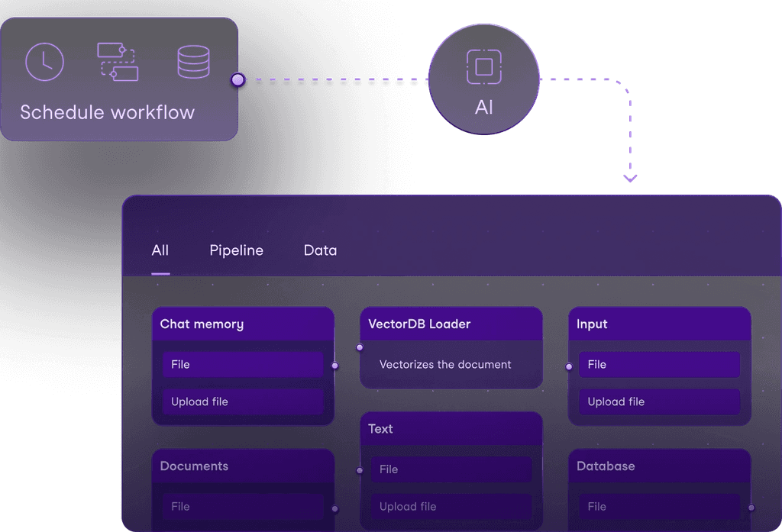The width and height of the screenshot is (782, 532).
Task: Open the Data tab
Action: (x=320, y=250)
